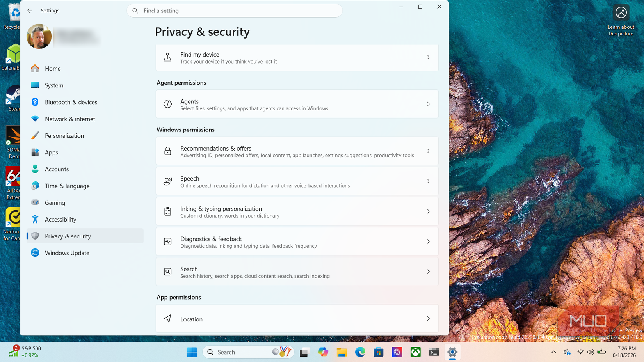Open Network & internet wifi icon
Viewport: 644px width, 362px height.
point(35,119)
